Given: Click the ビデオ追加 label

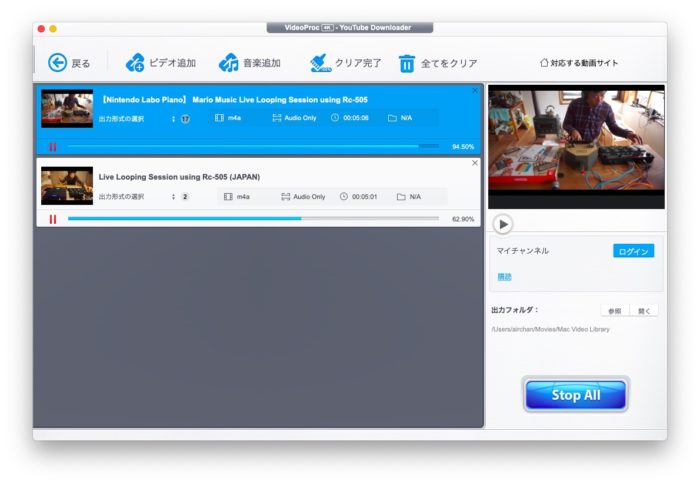Looking at the screenshot, I should [x=172, y=63].
